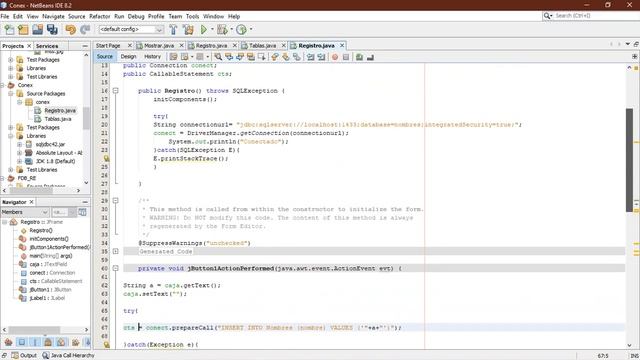Go to Next Bookmark in editor

286,57
